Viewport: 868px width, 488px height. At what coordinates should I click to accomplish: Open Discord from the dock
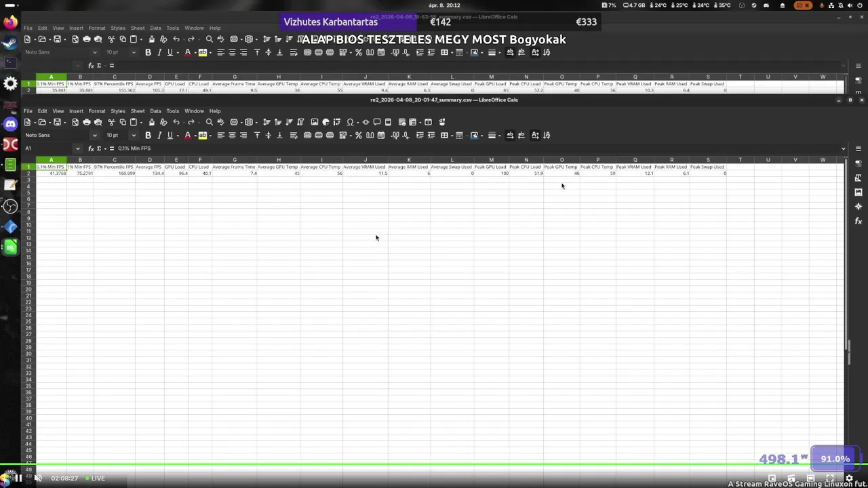coord(10,124)
